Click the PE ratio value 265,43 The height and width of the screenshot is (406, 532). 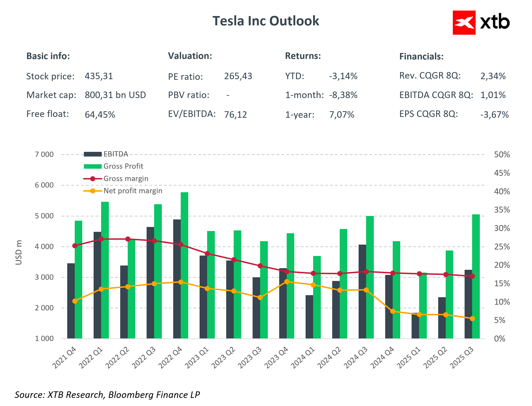238,76
